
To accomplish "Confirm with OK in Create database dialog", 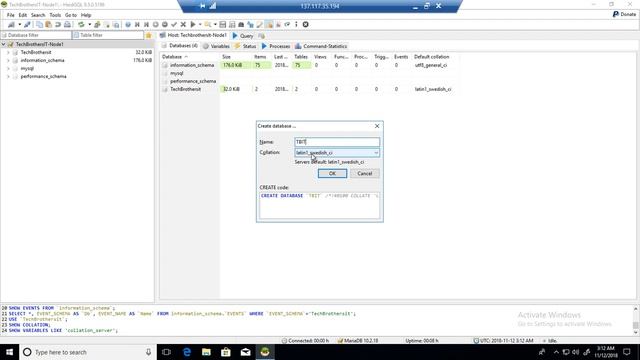I will [x=332, y=173].
